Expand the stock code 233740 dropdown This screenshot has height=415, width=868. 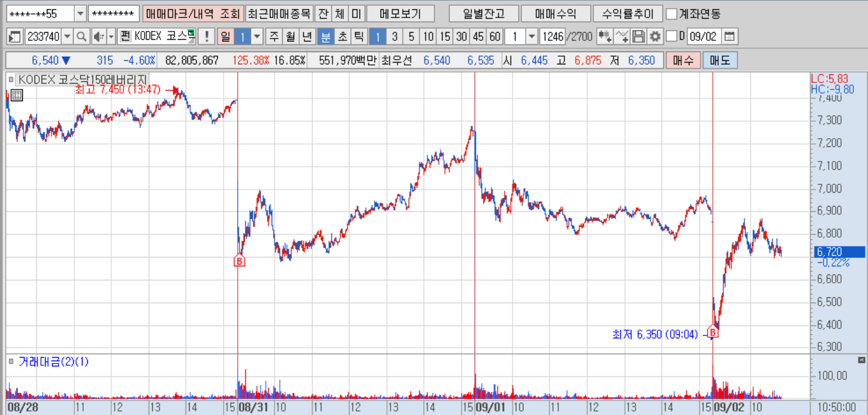(x=67, y=37)
